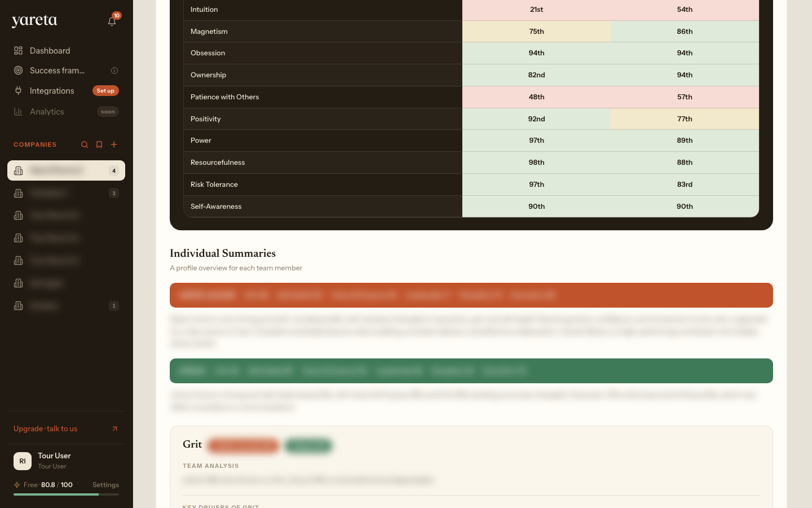Select the company with the 3 badge

click(66, 193)
